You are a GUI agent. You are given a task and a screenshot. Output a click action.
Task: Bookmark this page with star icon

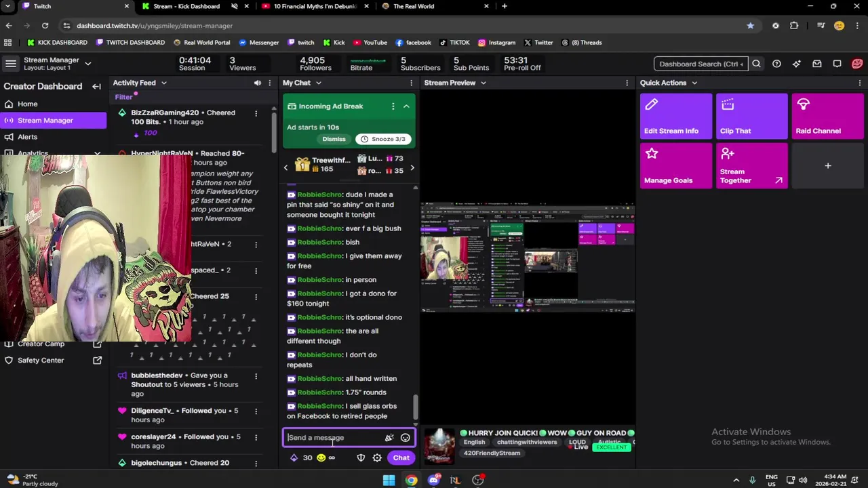750,26
